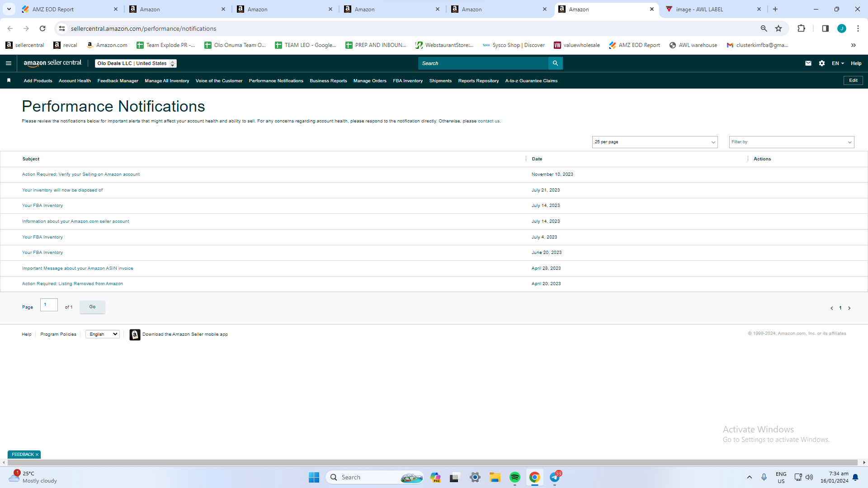The width and height of the screenshot is (868, 488).
Task: Open the Chrome side panel icon
Action: pos(825,28)
